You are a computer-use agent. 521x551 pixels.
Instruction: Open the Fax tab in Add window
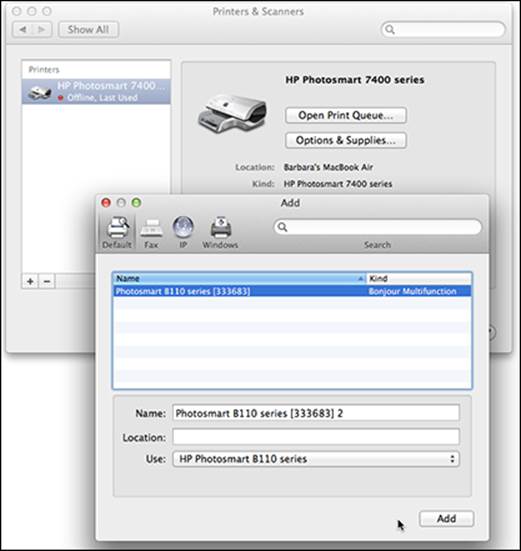click(x=151, y=232)
